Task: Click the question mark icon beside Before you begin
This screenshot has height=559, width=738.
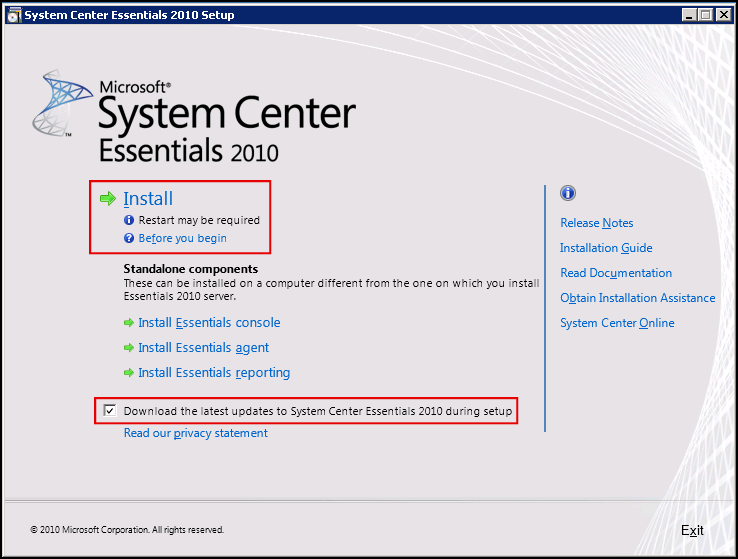Action: coord(129,238)
